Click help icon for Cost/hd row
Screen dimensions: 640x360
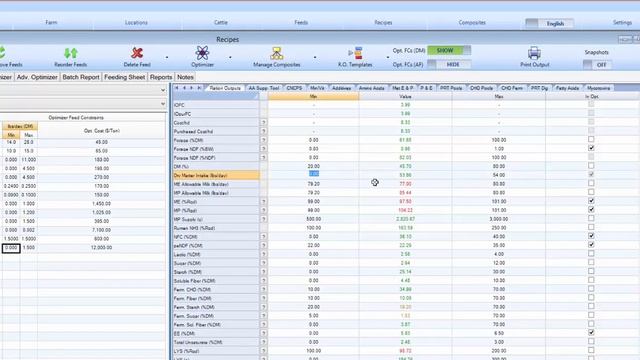pos(264,122)
